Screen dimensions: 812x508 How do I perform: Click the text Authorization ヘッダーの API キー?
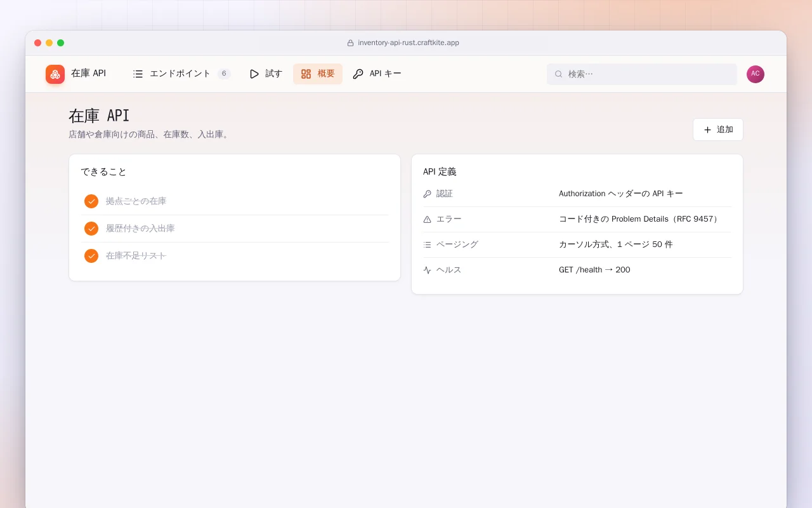[621, 194]
